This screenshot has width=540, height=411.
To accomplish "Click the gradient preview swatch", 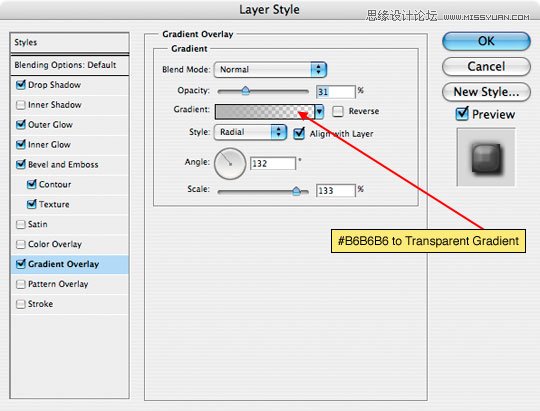I will pos(264,112).
